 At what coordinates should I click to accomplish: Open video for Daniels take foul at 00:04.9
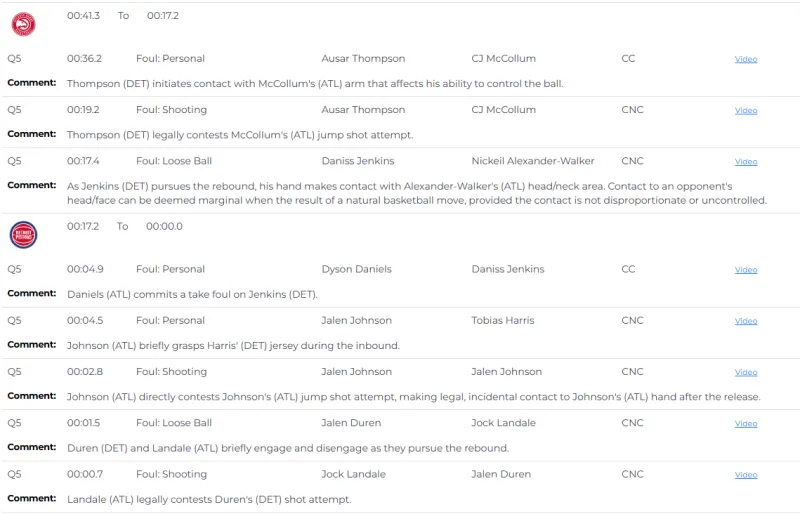(x=746, y=270)
